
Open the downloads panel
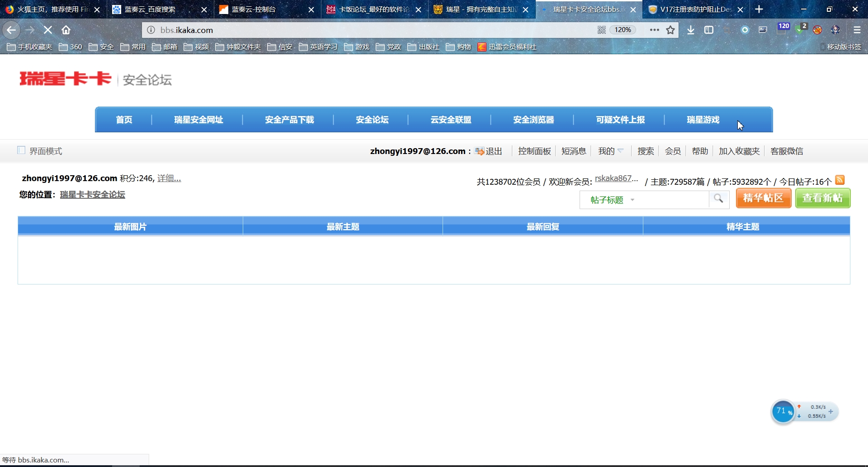pyautogui.click(x=691, y=30)
